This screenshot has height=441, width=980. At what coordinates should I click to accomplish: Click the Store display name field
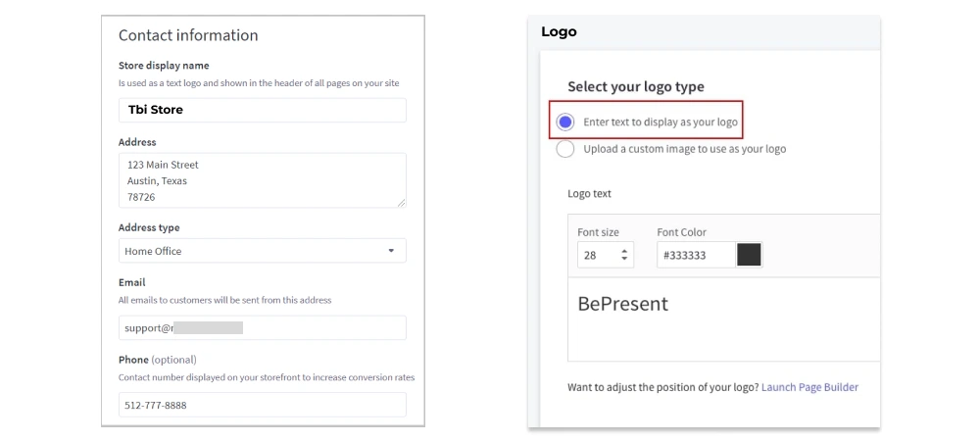click(x=262, y=110)
